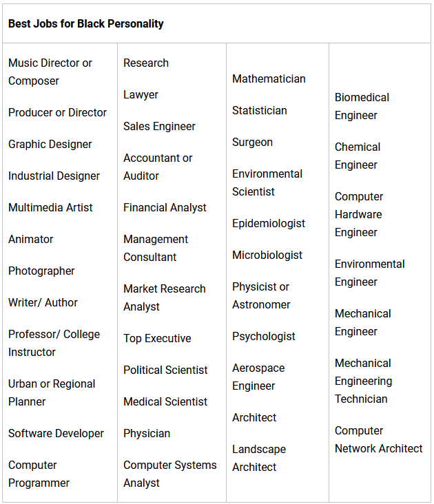Viewport: 434px width, 504px height.
Task: Click Graphic Designer in first column
Action: tap(50, 144)
